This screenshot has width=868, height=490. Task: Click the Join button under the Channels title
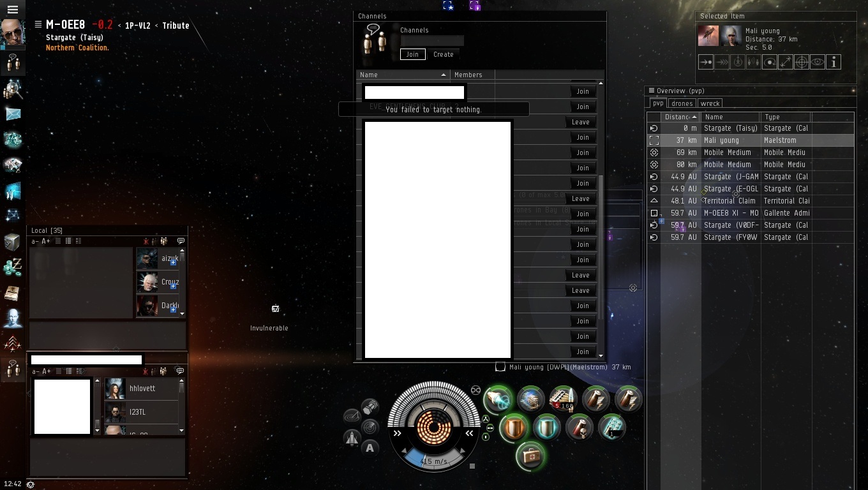[412, 54]
